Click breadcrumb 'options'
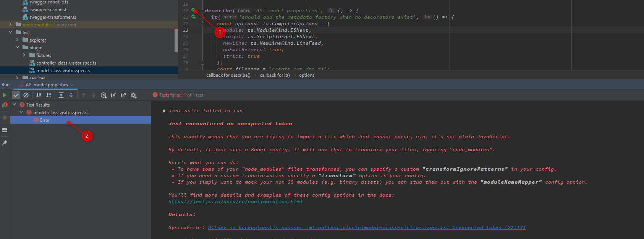Image resolution: width=644 pixels, height=239 pixels. point(307,75)
